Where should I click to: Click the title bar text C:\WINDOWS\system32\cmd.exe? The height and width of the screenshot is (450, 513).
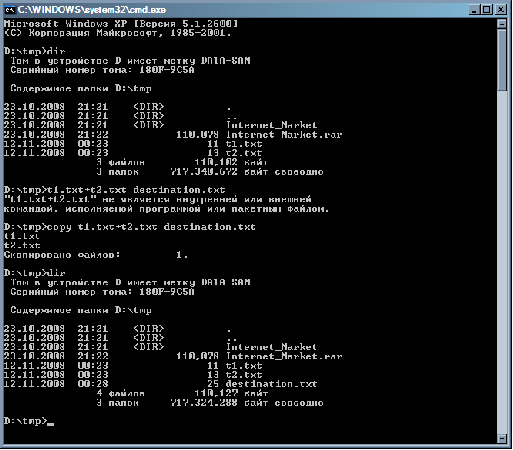[x=92, y=10]
